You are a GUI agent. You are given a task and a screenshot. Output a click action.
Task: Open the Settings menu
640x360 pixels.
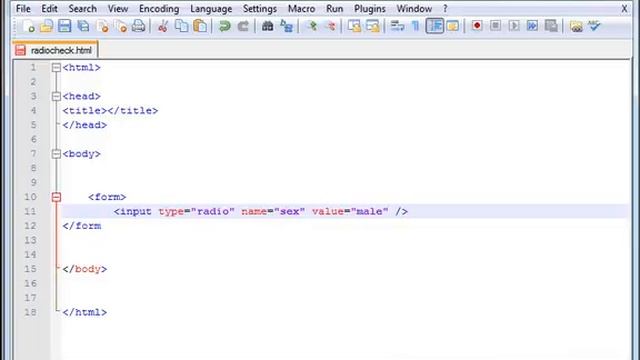click(260, 9)
